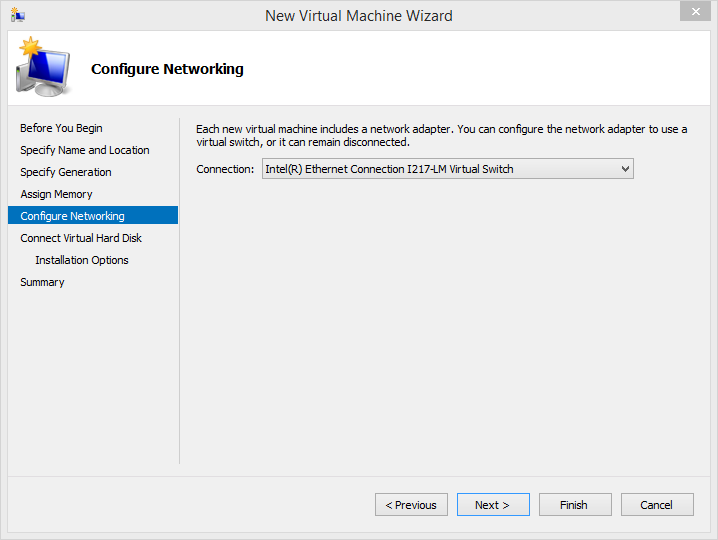Image resolution: width=718 pixels, height=540 pixels.
Task: Click the wizard icon in title bar
Action: pos(17,15)
